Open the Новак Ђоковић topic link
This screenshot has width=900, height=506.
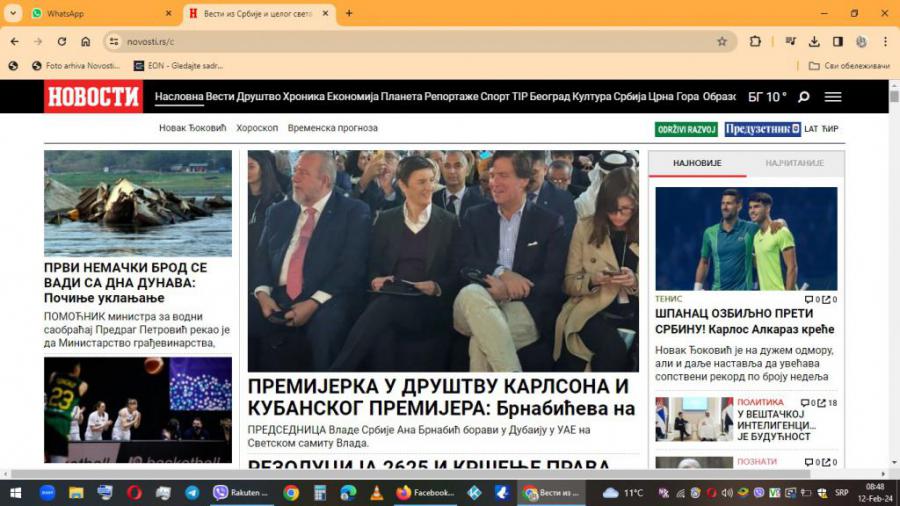coord(193,128)
